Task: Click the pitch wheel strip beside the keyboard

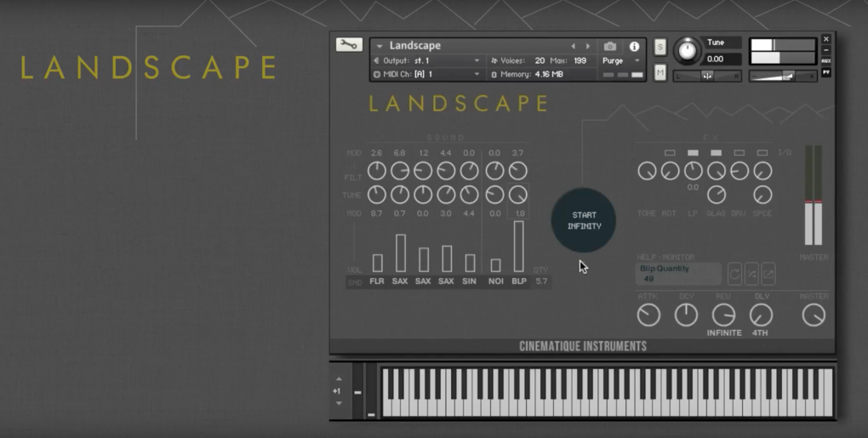Action: coord(357,391)
